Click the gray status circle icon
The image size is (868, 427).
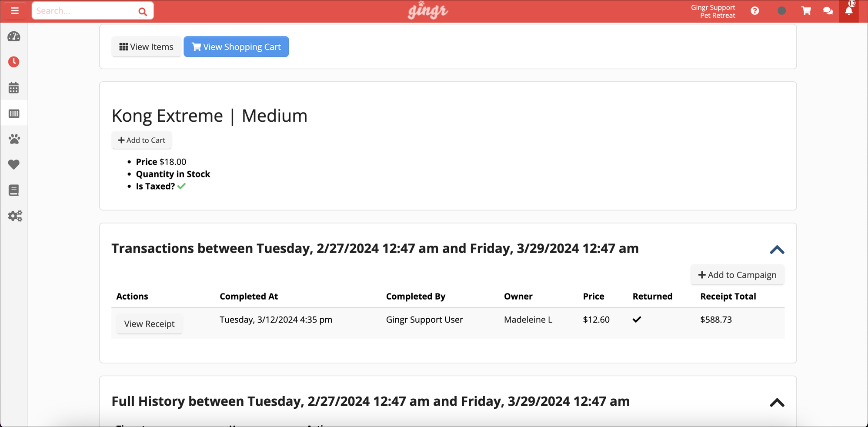tap(781, 11)
